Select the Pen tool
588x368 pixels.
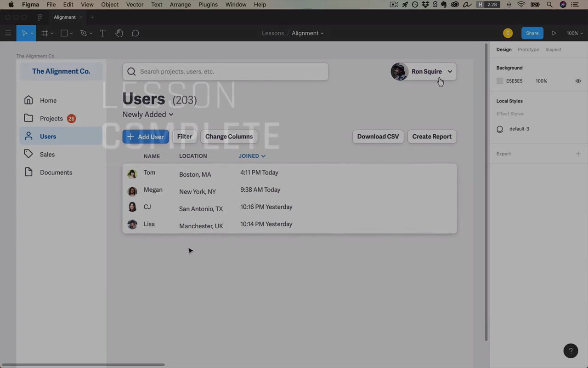pyautogui.click(x=83, y=33)
